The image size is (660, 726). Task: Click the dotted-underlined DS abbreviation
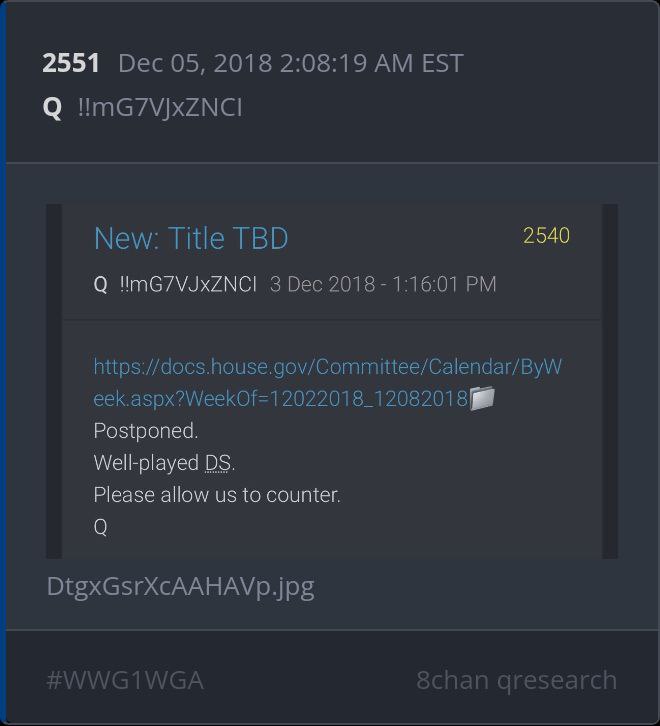coord(218,463)
